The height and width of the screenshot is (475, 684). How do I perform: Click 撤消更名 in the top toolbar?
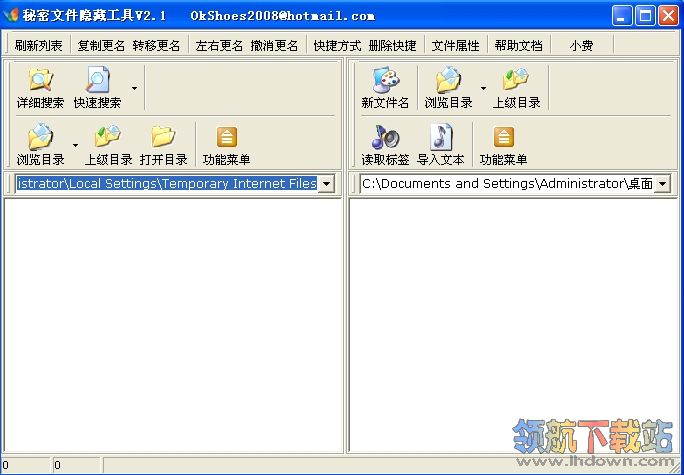(274, 45)
